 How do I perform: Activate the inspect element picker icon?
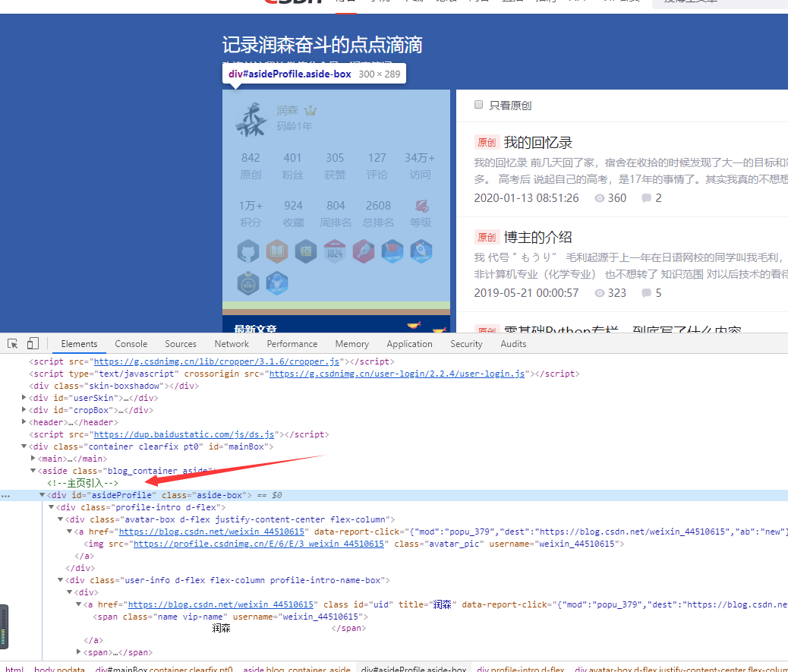[x=13, y=344]
